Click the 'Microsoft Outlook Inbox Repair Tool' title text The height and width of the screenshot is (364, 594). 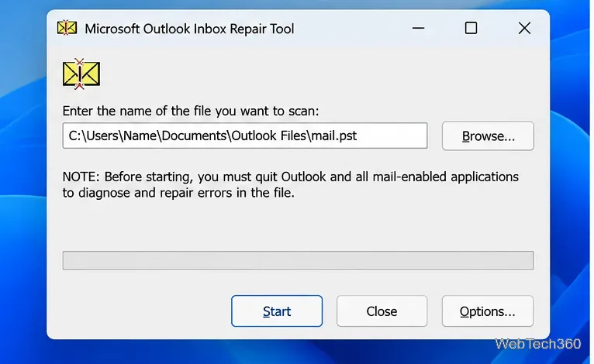coord(189,29)
